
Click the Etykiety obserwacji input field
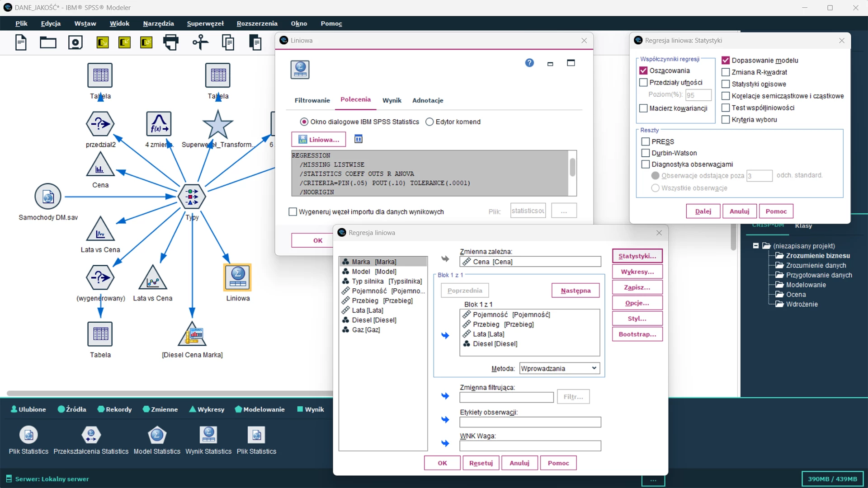530,422
